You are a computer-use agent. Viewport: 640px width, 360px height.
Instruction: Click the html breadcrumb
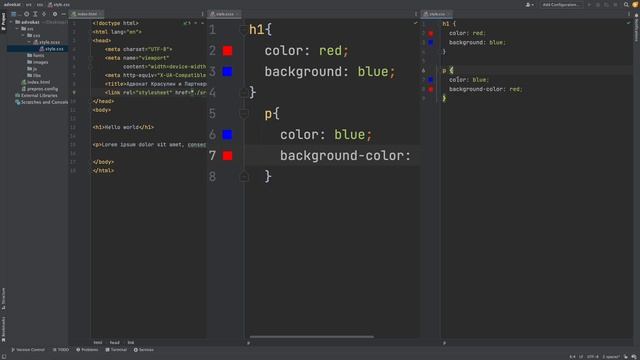pos(98,343)
